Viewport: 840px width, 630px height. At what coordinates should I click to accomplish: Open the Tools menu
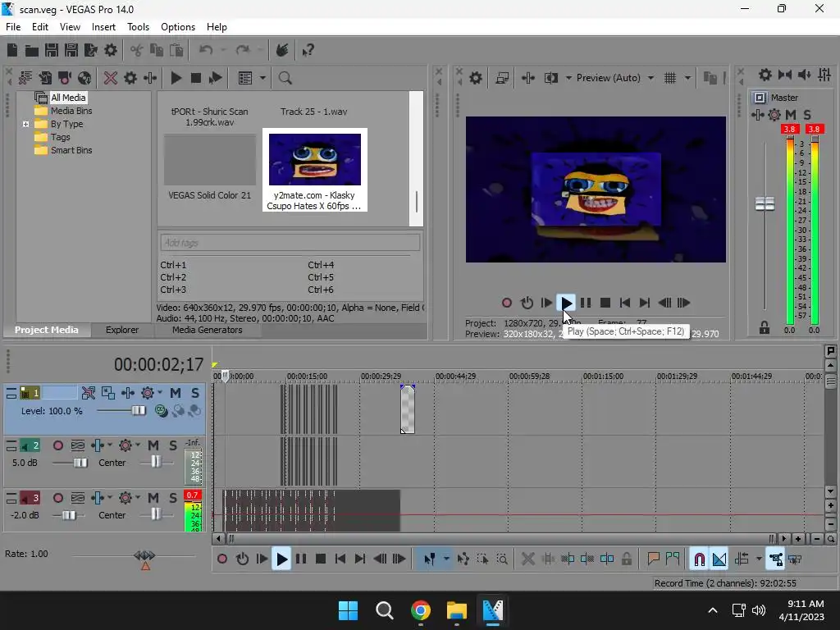coord(138,27)
